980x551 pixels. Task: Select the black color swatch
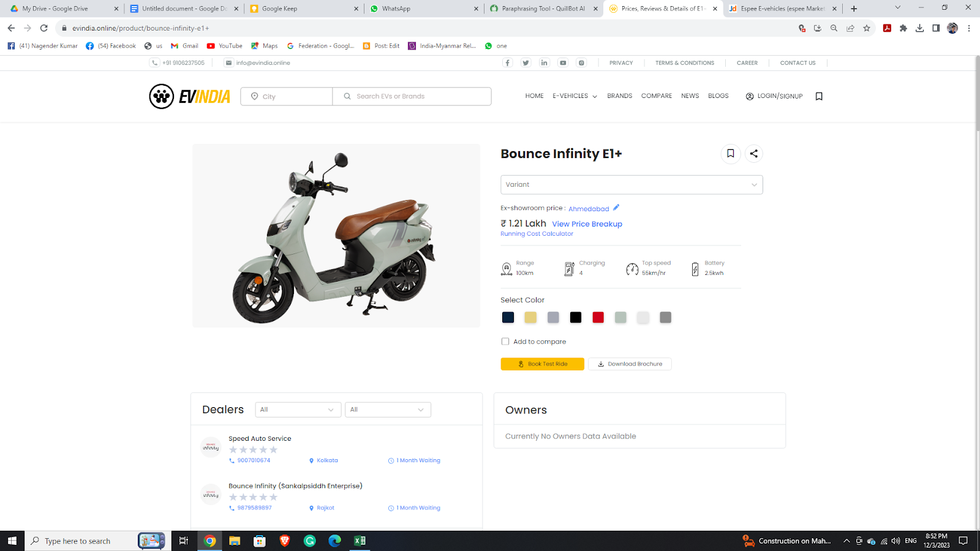coord(576,317)
